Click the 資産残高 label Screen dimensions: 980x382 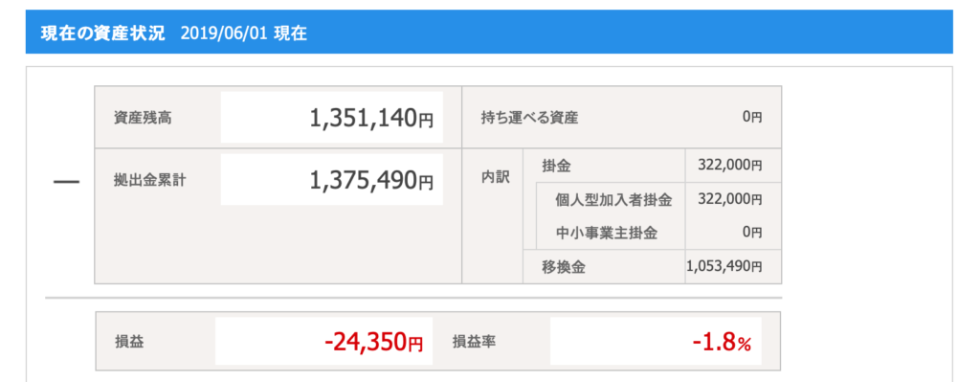134,118
